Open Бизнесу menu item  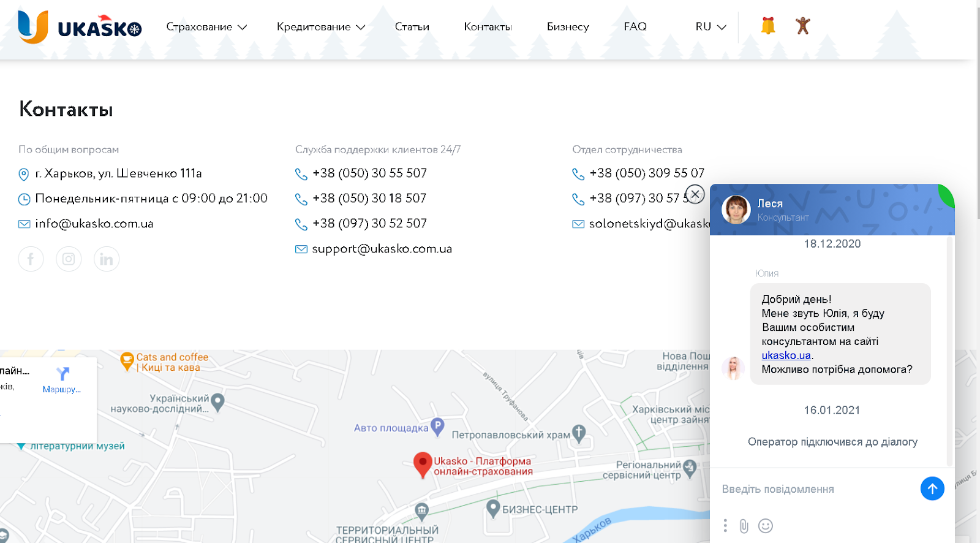pyautogui.click(x=568, y=27)
